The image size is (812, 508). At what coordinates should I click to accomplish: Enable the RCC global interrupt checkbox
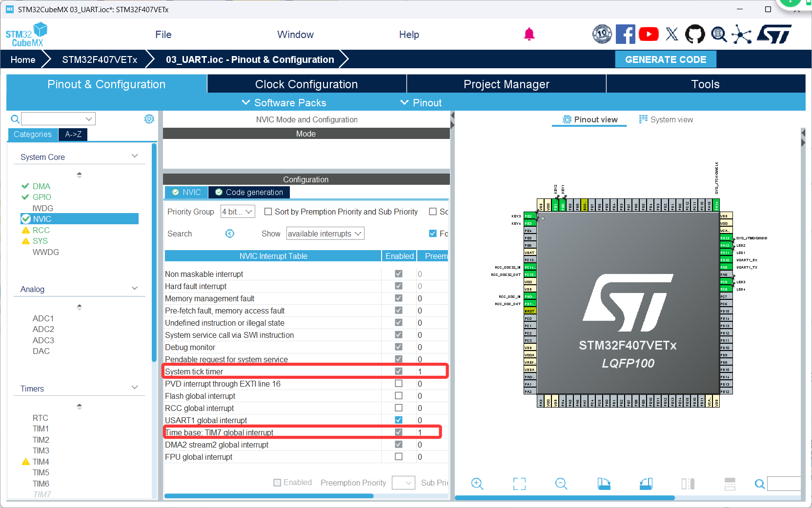pyautogui.click(x=399, y=408)
